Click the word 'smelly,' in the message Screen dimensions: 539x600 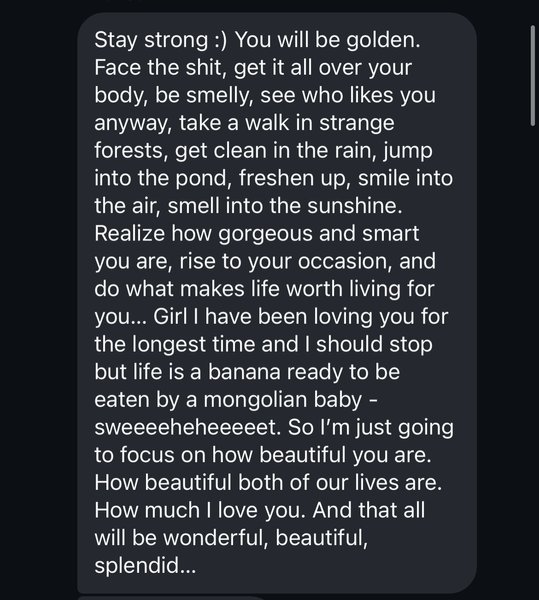218,96
